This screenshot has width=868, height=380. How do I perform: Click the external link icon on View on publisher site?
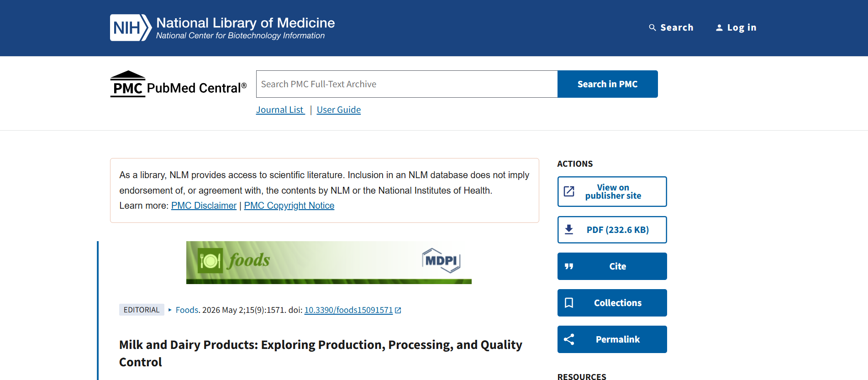tap(569, 191)
